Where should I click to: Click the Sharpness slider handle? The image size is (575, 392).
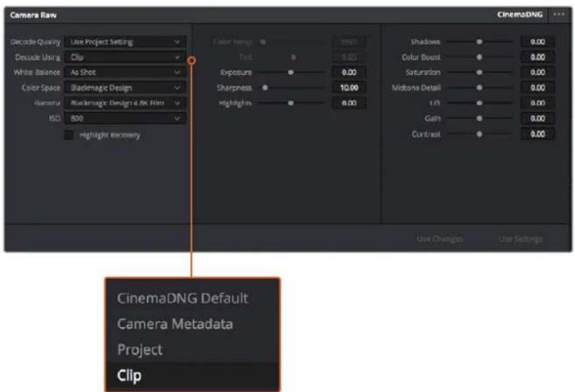[x=265, y=88]
